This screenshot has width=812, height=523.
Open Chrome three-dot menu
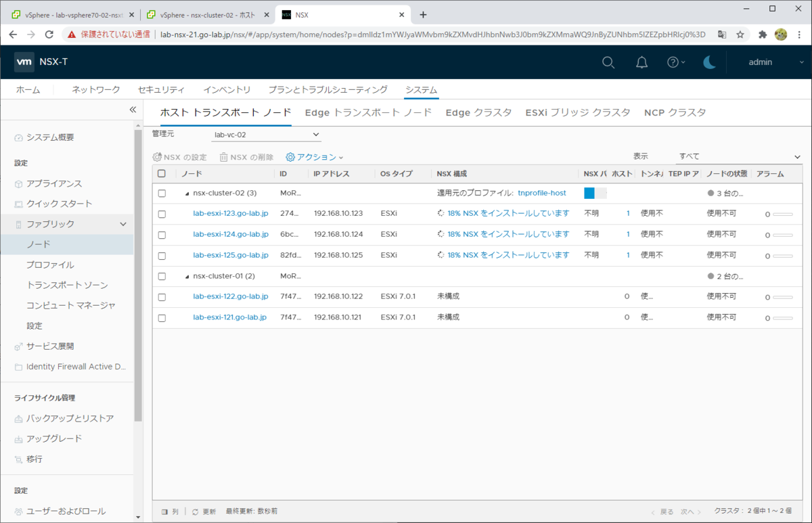point(798,34)
